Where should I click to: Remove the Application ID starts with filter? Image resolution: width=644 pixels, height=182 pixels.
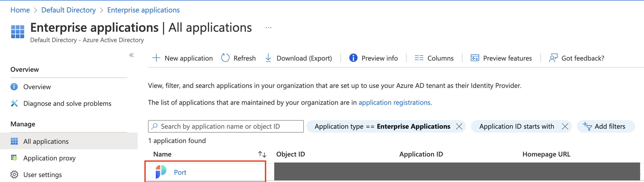point(565,127)
